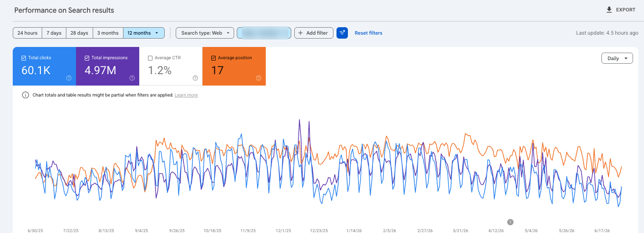Screen dimensions: 644x233
Task: Open help for Total clicks card
Action: click(x=69, y=78)
